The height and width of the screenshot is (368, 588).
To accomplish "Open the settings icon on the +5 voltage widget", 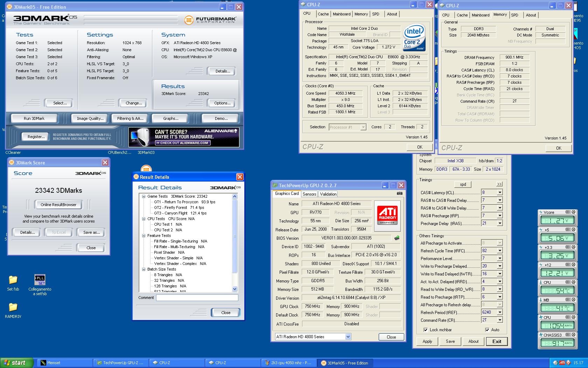I will click(x=568, y=230).
